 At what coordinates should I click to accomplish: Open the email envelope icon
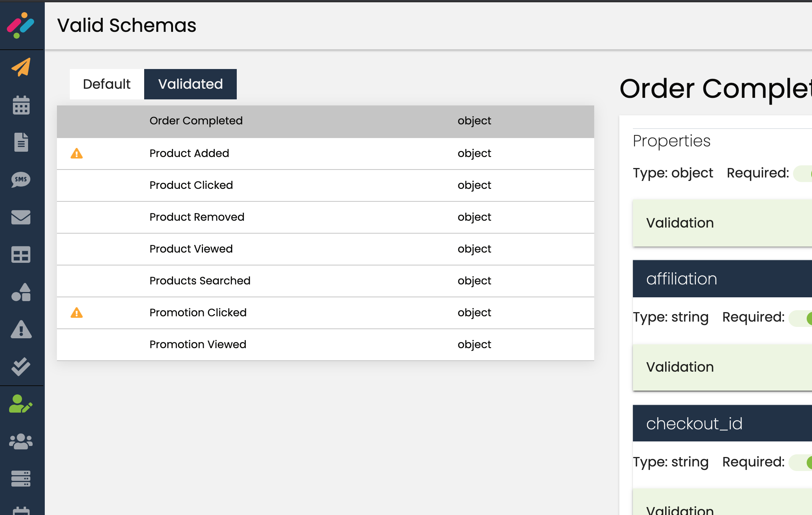tap(21, 217)
